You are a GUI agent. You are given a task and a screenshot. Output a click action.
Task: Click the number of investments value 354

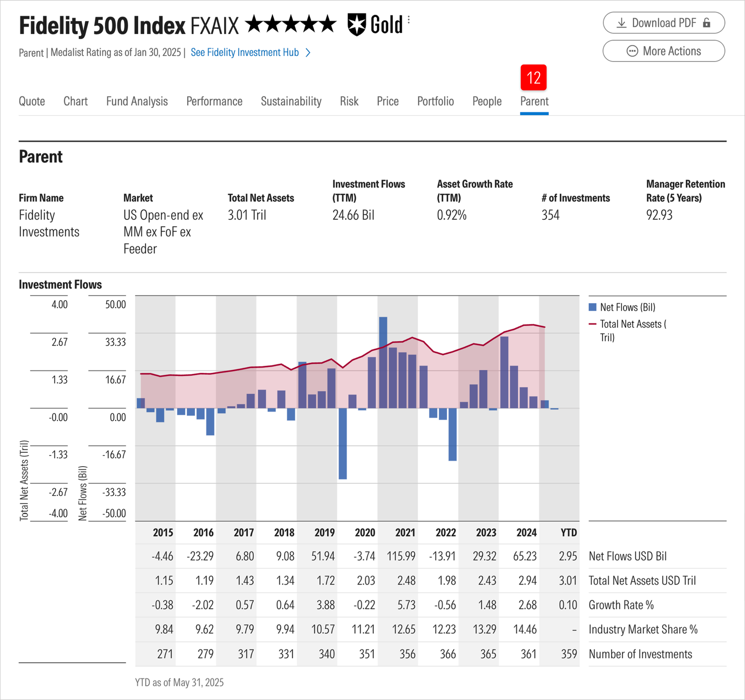pos(550,215)
